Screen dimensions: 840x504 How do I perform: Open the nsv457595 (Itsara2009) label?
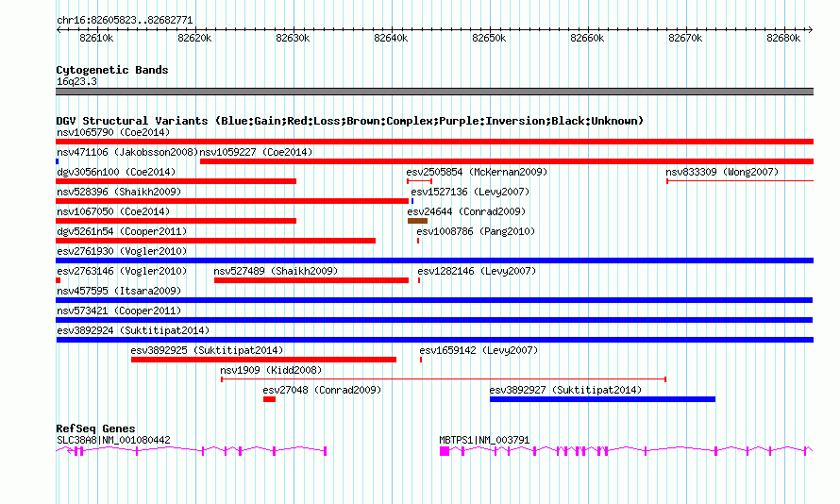pos(119,291)
